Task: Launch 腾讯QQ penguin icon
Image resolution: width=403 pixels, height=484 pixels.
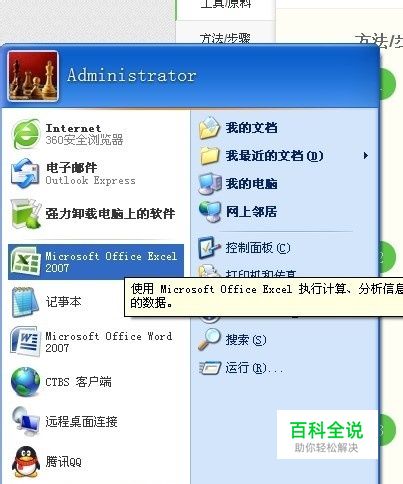Action: [x=25, y=462]
